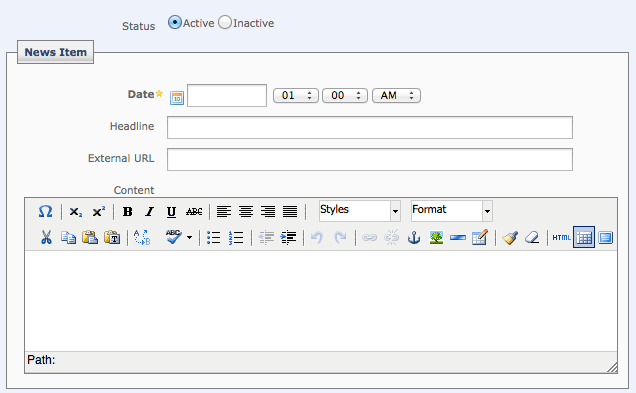This screenshot has width=636, height=393.
Task: Open the Styles dropdown
Action: point(360,211)
